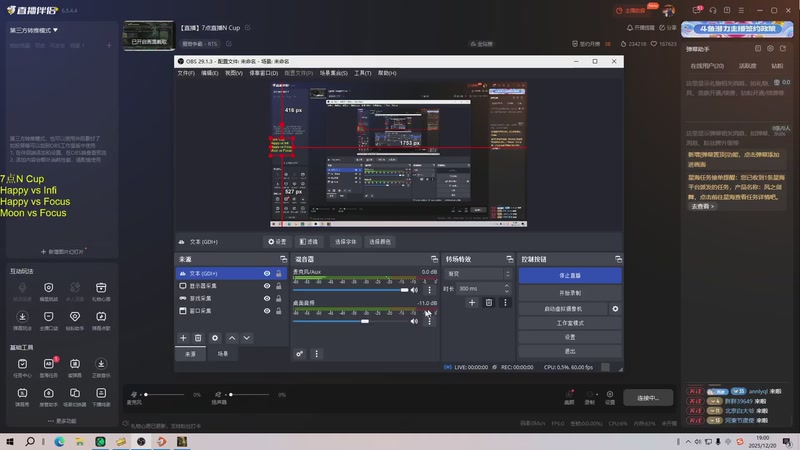Open advanced audio properties gears icon
The width and height of the screenshot is (800, 450).
[x=299, y=354]
